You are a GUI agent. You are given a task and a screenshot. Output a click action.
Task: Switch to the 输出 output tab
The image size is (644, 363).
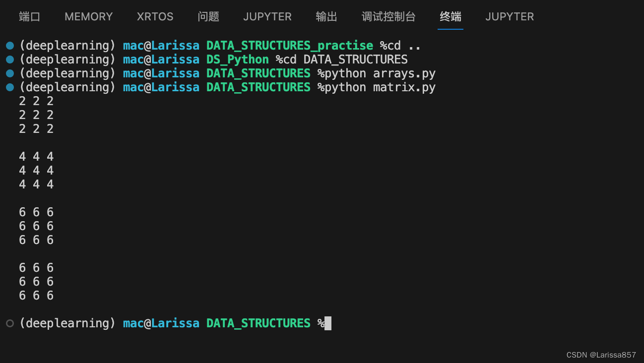326,16
